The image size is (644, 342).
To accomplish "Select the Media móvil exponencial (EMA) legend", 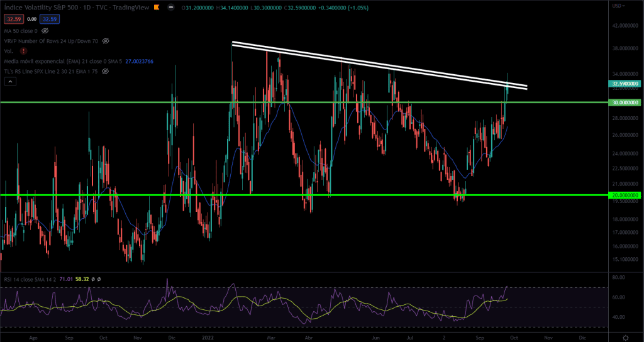I will pyautogui.click(x=62, y=62).
